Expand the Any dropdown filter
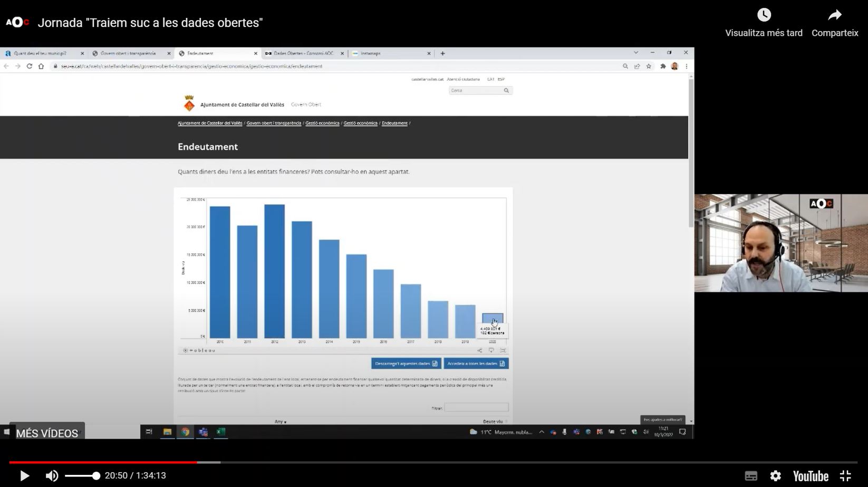868x487 pixels. 281,422
